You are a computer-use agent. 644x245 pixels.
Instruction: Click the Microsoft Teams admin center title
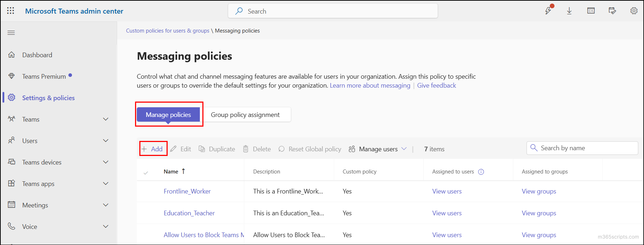tap(74, 11)
